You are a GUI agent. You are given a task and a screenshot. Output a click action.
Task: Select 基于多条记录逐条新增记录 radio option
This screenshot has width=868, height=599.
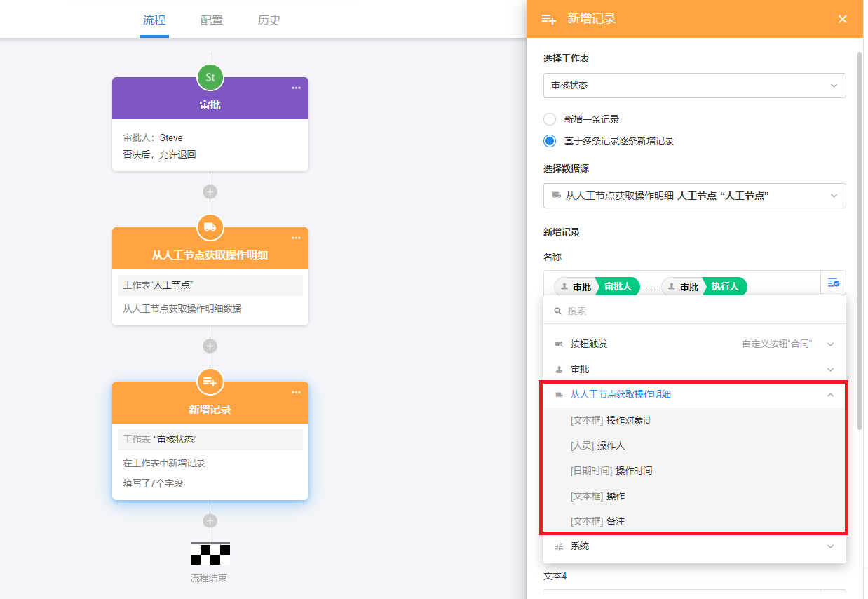coord(550,141)
